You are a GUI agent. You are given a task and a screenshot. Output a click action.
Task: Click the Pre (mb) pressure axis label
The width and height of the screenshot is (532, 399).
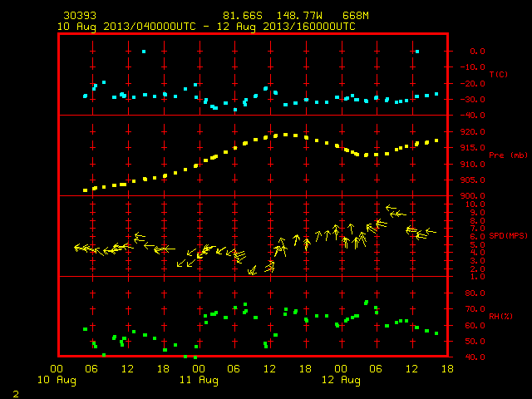[x=508, y=155]
